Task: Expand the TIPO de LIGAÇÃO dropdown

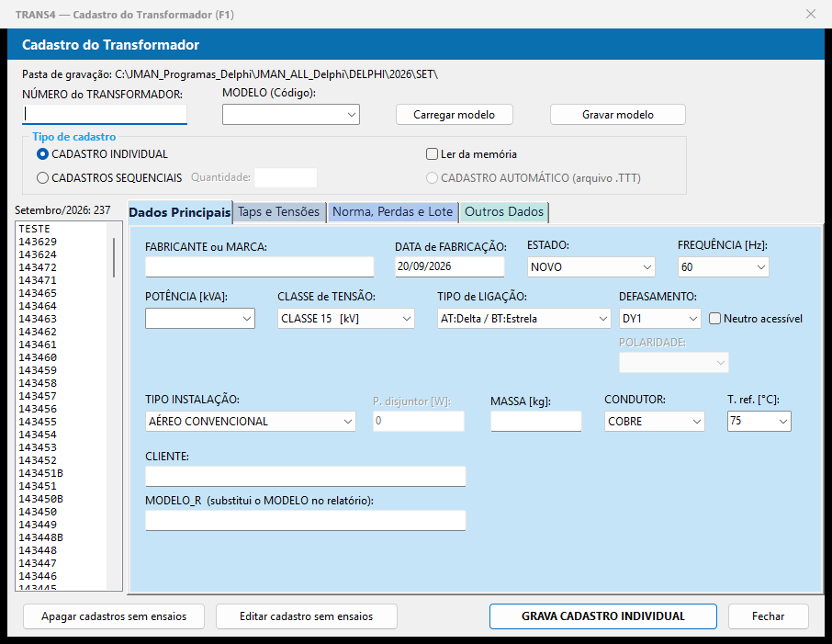Action: pyautogui.click(x=523, y=319)
